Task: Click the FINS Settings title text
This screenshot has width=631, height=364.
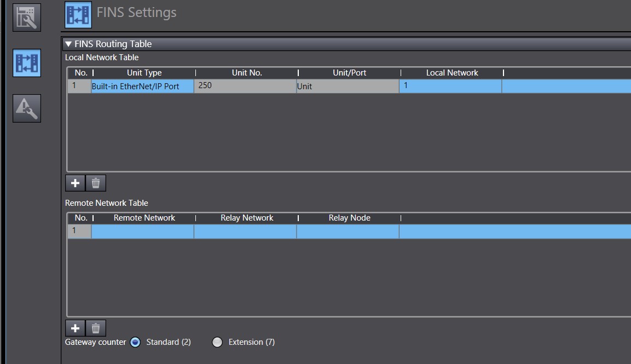Action: pos(136,13)
